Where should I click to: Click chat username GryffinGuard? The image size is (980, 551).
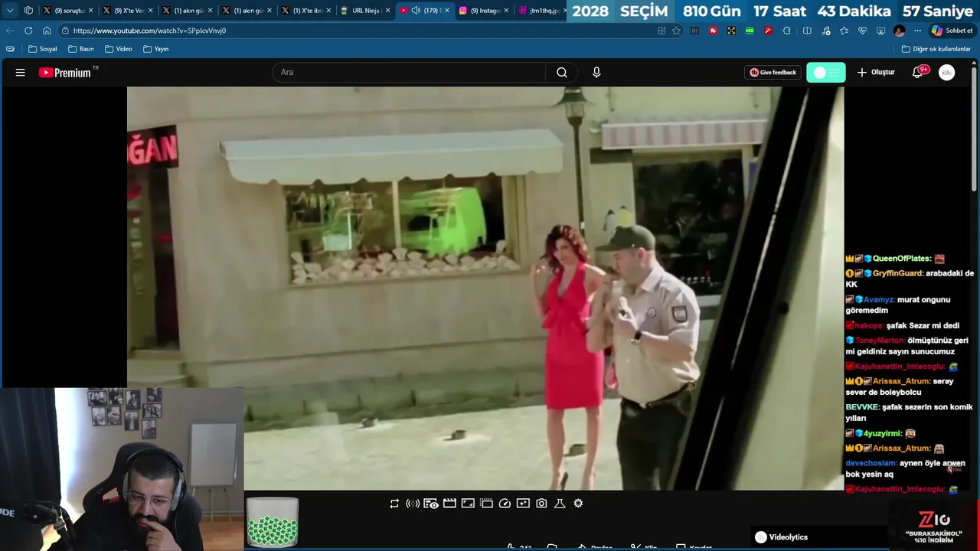point(897,273)
